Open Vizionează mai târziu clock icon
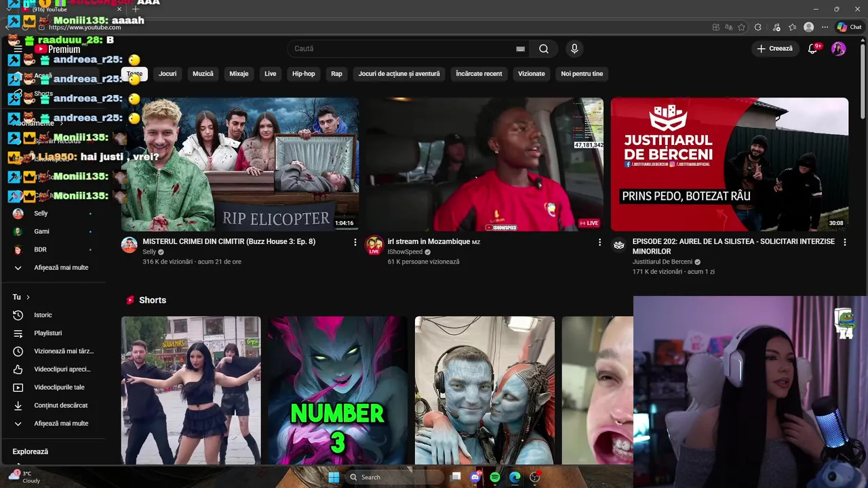This screenshot has width=868, height=488. tap(18, 351)
